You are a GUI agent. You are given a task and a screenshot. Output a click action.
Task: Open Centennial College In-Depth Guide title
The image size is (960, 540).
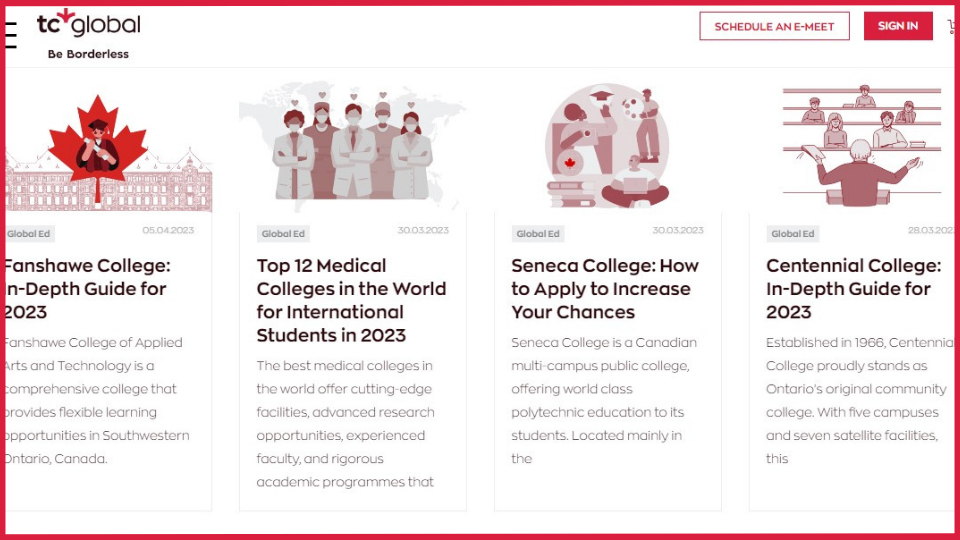coord(853,288)
